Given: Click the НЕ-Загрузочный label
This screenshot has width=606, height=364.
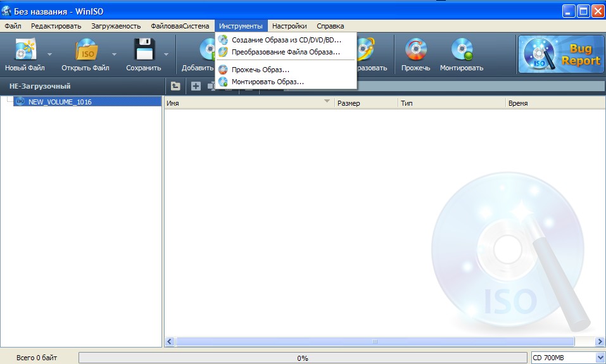Looking at the screenshot, I should (x=40, y=86).
